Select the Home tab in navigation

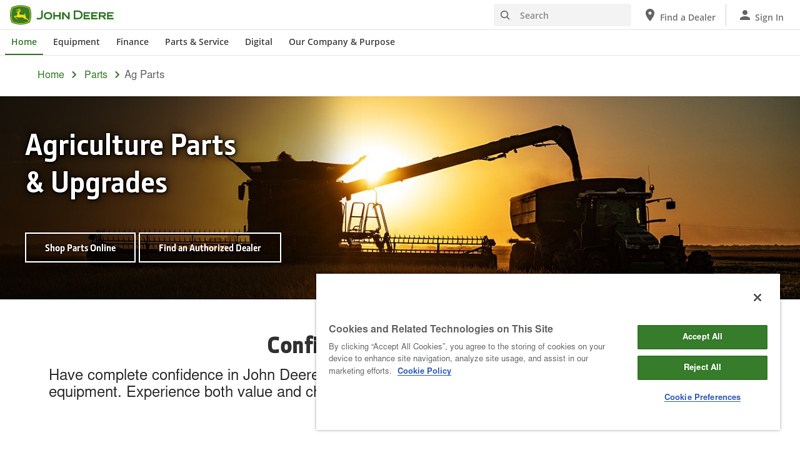point(24,42)
